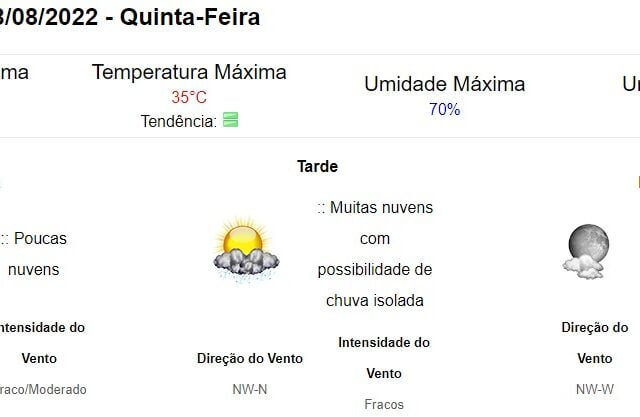Click the 70% maximum humidity value

(444, 109)
